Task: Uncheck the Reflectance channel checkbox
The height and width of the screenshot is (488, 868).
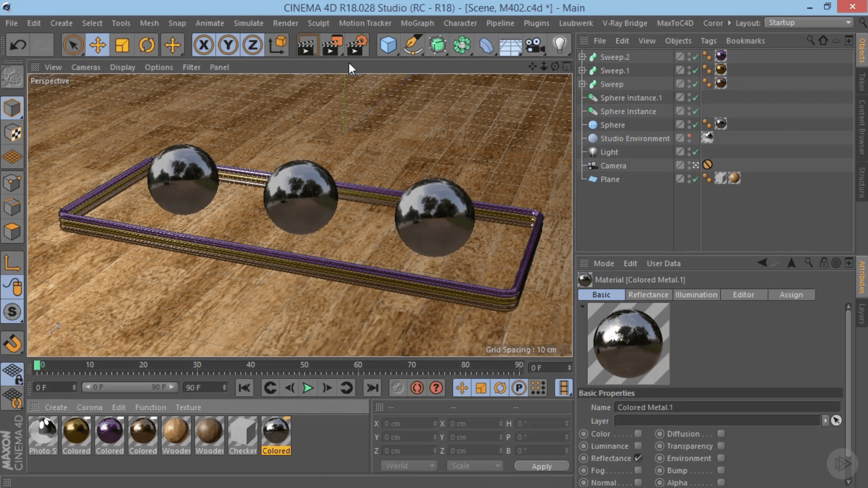Action: tap(638, 458)
